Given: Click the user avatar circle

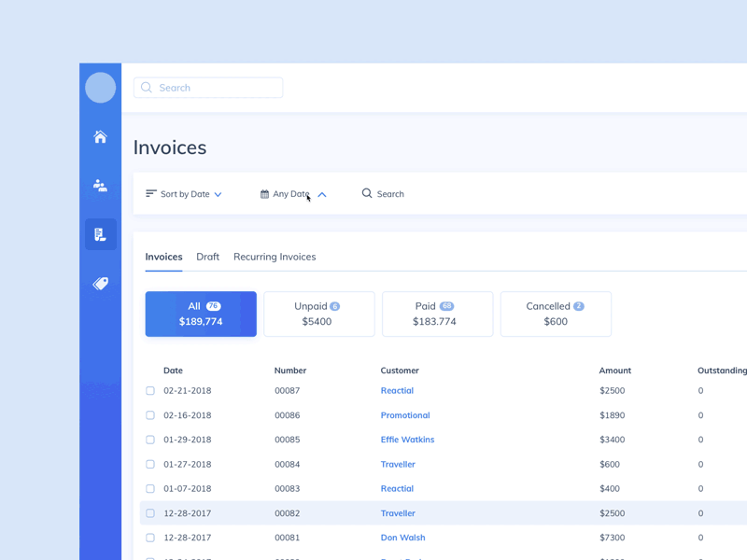Looking at the screenshot, I should point(100,88).
